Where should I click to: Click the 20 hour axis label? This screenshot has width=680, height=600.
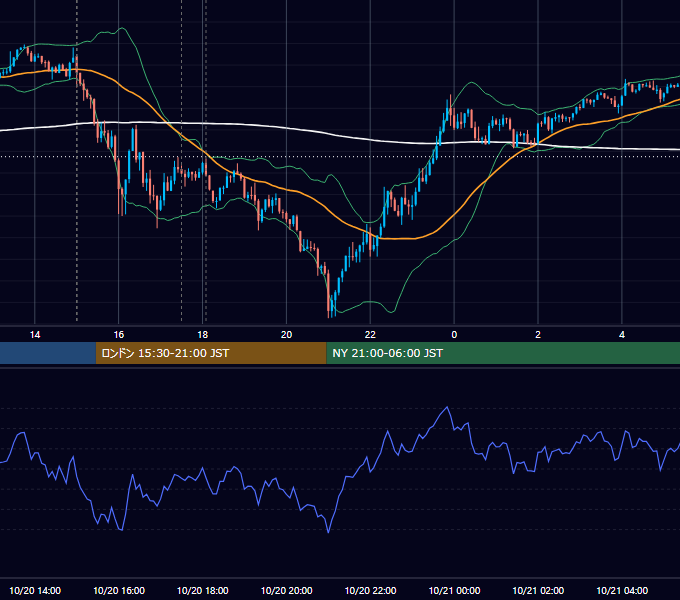(x=286, y=334)
